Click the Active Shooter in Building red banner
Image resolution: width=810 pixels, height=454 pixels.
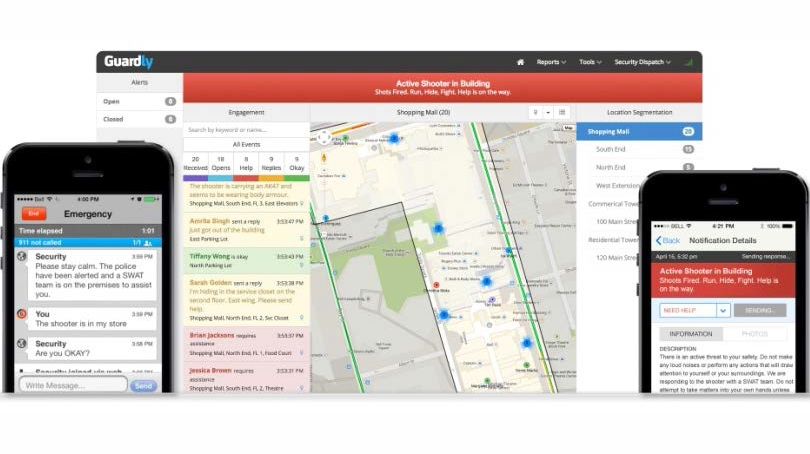tap(443, 87)
